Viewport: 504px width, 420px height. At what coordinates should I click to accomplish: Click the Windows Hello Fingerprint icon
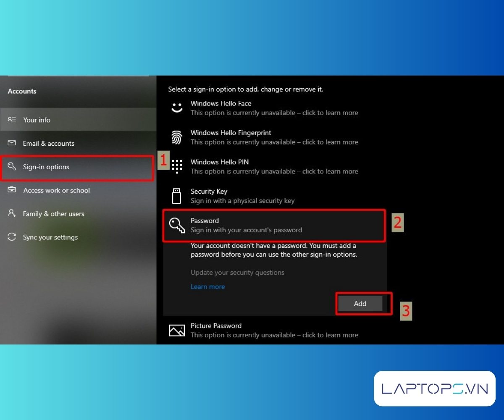coord(177,137)
